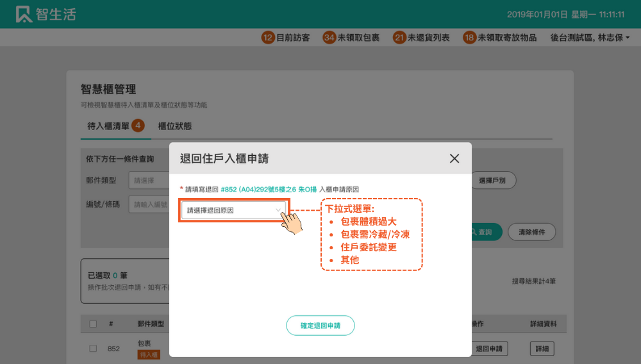
Task: Check the checkbox for row 852
Action: [x=93, y=349]
